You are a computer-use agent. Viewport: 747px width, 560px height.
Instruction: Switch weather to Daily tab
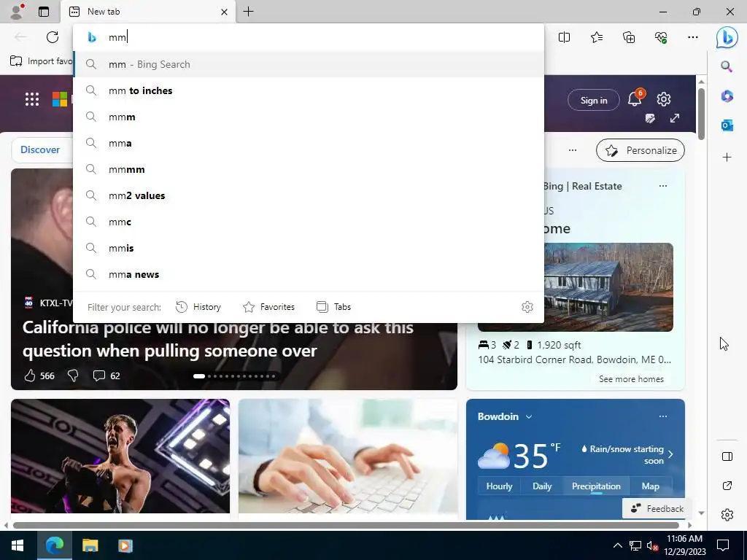(542, 486)
